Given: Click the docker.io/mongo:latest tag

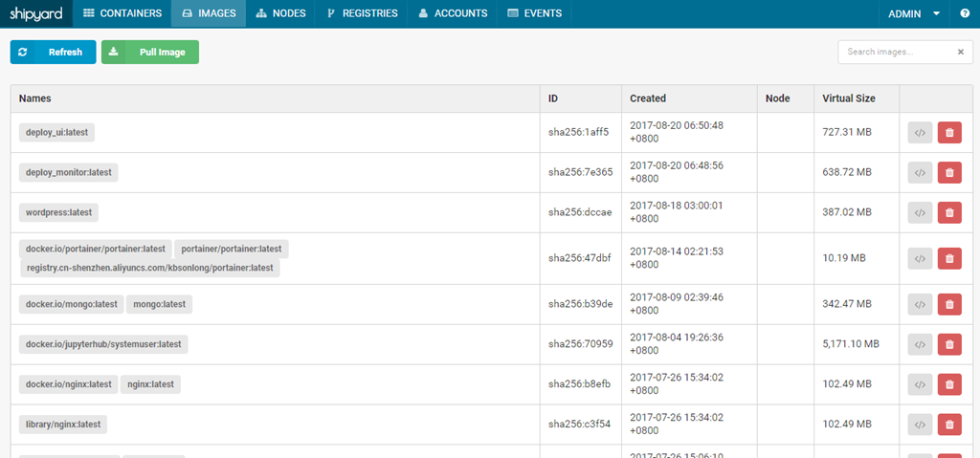Looking at the screenshot, I should click(71, 304).
